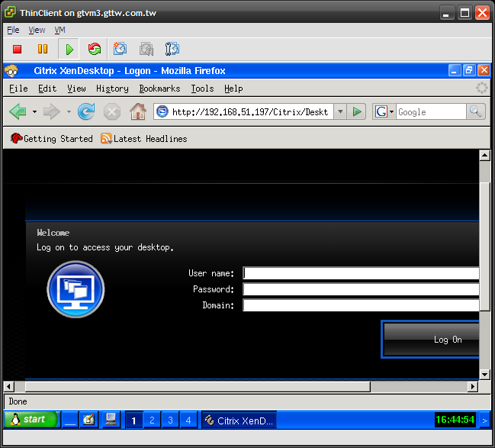This screenshot has height=448, width=495.
Task: Focus the Password field
Action: 361,289
